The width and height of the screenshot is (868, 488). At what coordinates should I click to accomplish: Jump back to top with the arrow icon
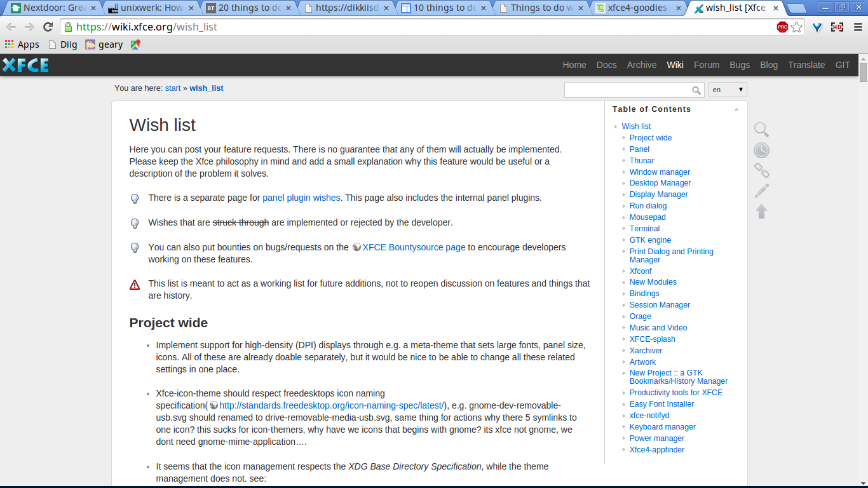[x=761, y=211]
